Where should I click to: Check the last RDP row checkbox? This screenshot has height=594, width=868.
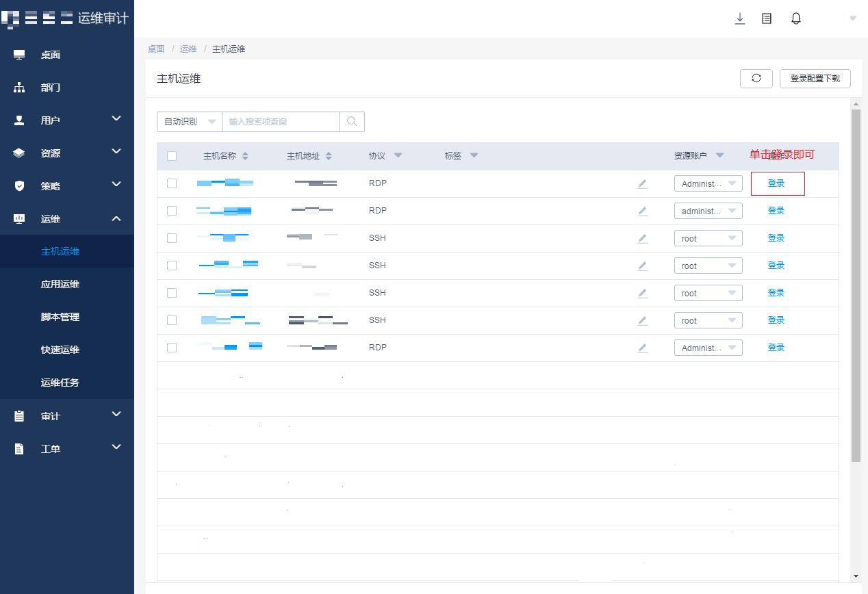point(172,348)
